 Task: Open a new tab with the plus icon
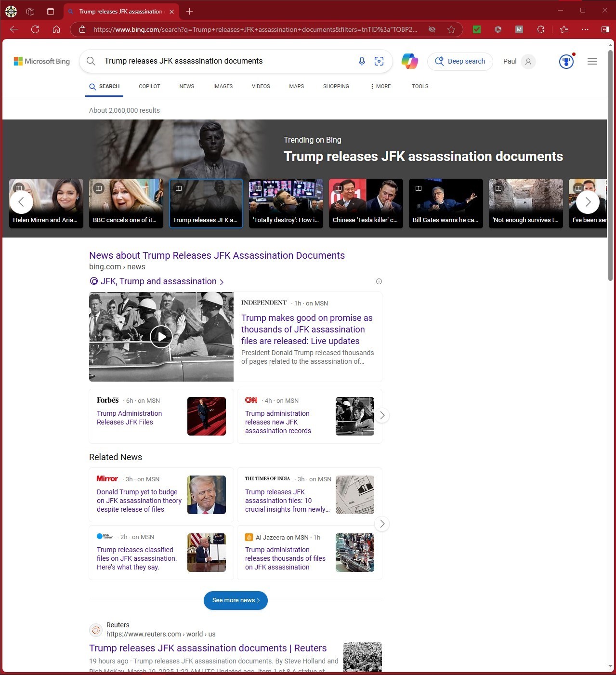point(189,11)
